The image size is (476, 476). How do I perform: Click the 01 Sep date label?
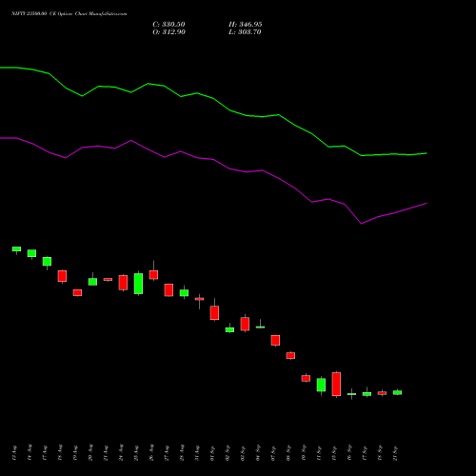click(x=212, y=453)
